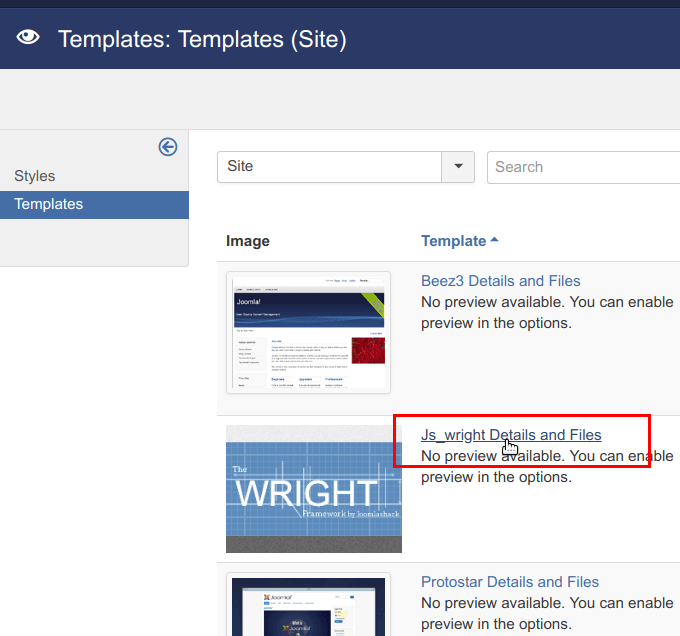Open Beez3 Details and Files link
680x636 pixels.
pyautogui.click(x=500, y=281)
